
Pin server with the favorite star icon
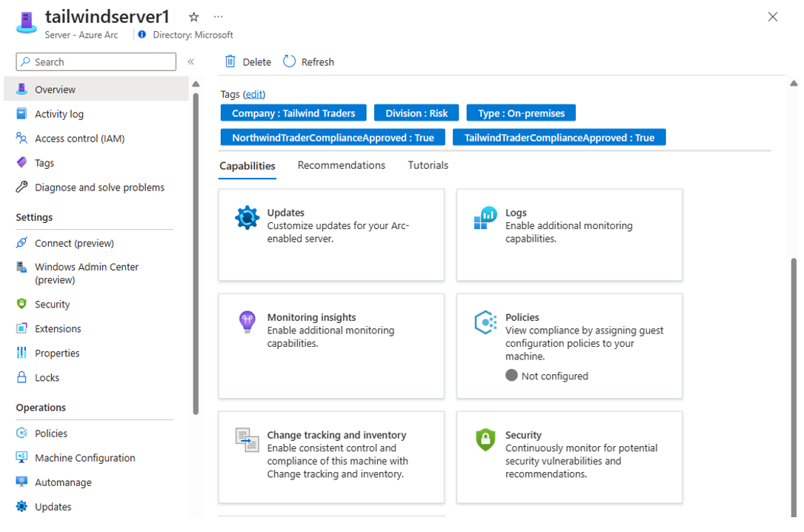193,17
